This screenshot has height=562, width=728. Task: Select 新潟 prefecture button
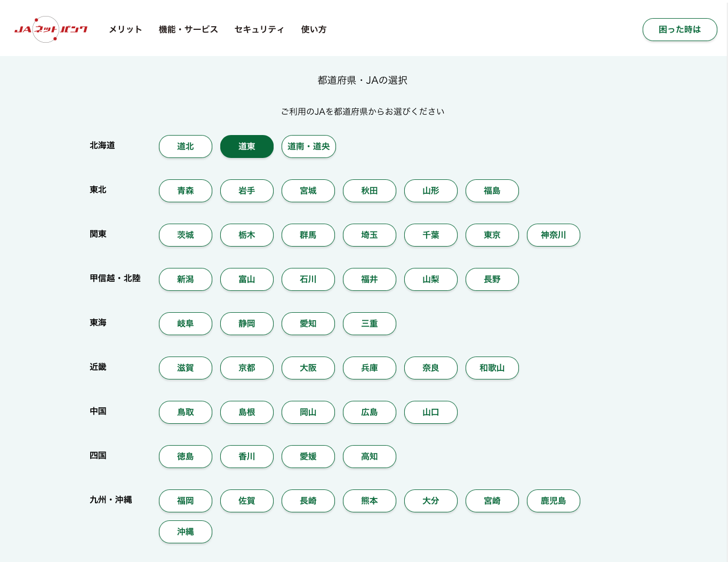pos(186,279)
